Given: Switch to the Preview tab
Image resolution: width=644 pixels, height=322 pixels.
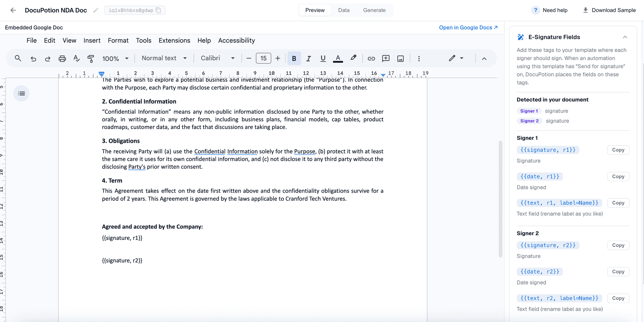Looking at the screenshot, I should [x=315, y=10].
